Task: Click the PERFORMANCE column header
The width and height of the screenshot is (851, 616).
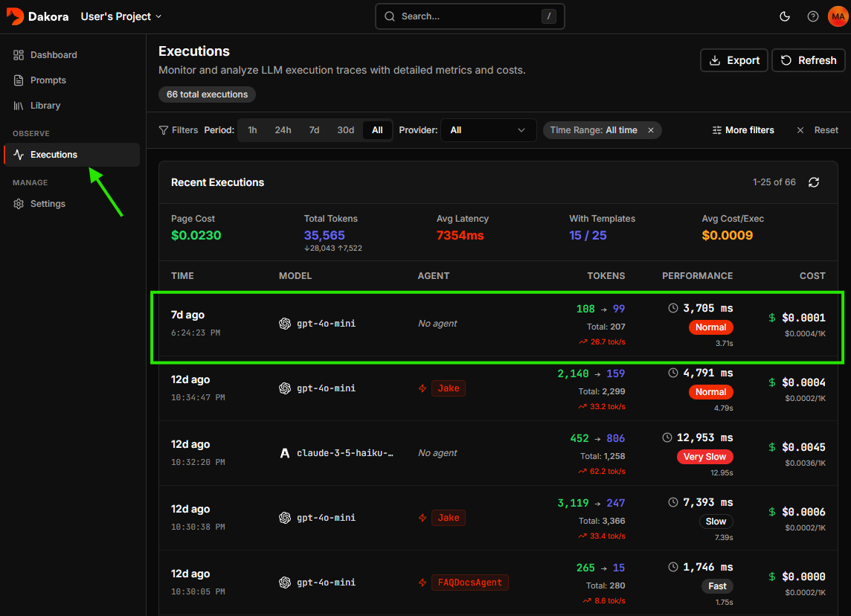Action: click(x=698, y=276)
